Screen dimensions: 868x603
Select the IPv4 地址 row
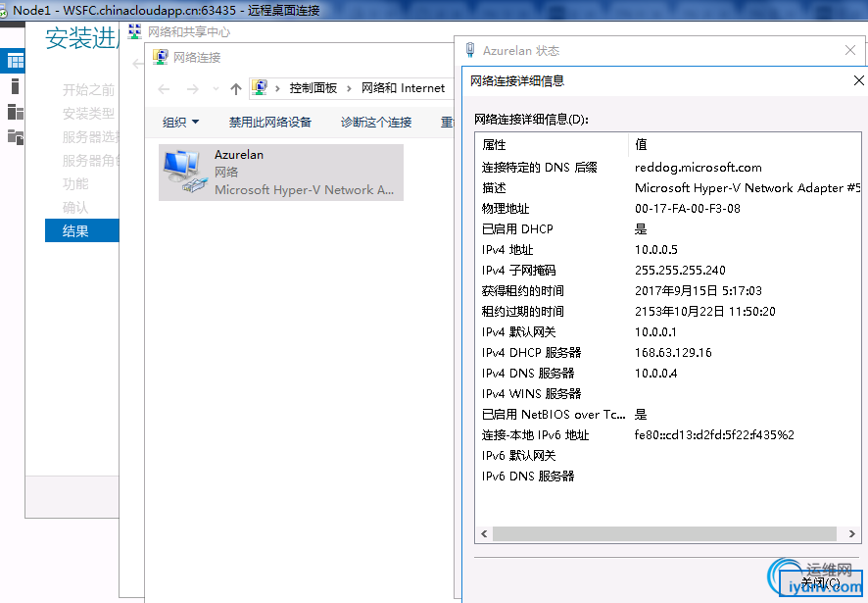(x=667, y=249)
